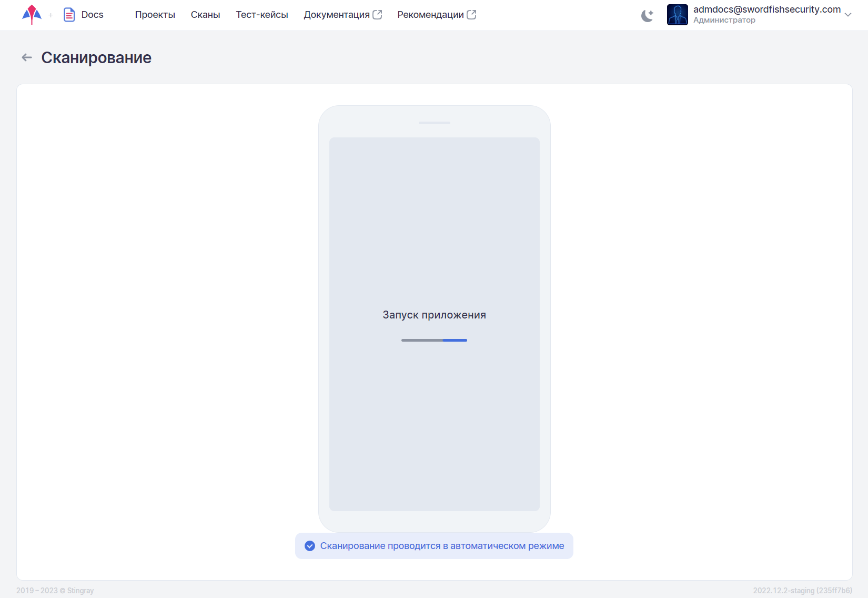Screen dimensions: 868x598
Task: Open the Проекты menu item
Action: (155, 15)
